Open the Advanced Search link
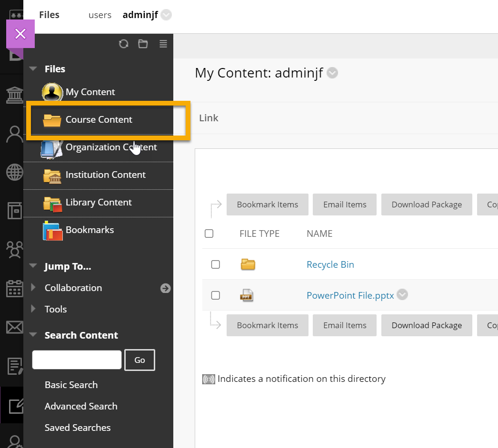The width and height of the screenshot is (498, 448). click(x=81, y=407)
